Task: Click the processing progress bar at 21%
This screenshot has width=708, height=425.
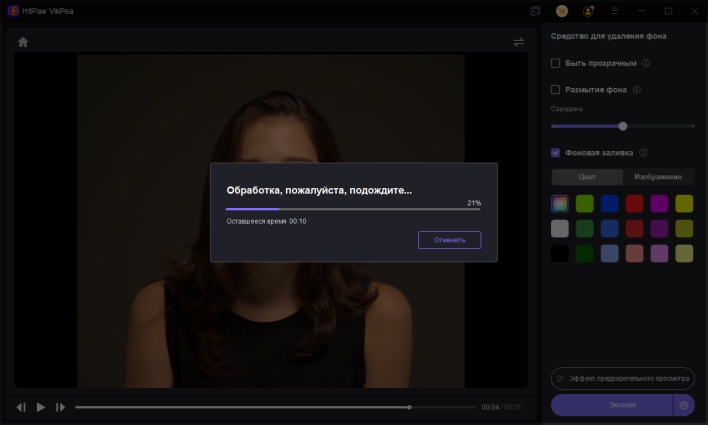Action: click(353, 209)
